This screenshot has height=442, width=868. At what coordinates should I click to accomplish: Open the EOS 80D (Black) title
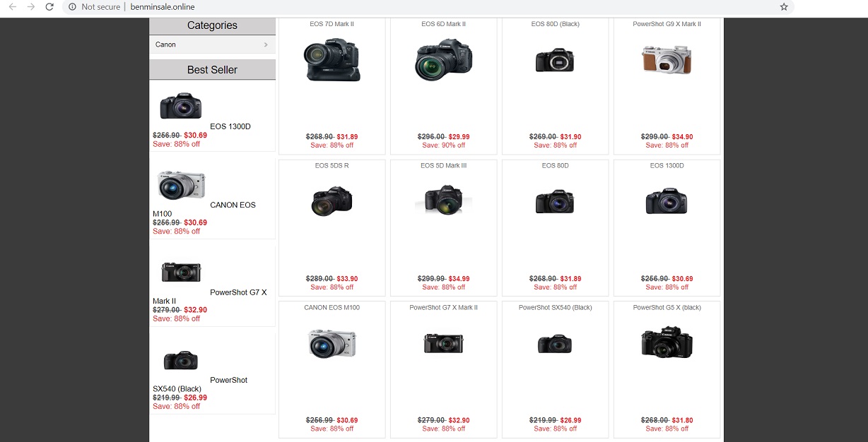tap(556, 24)
